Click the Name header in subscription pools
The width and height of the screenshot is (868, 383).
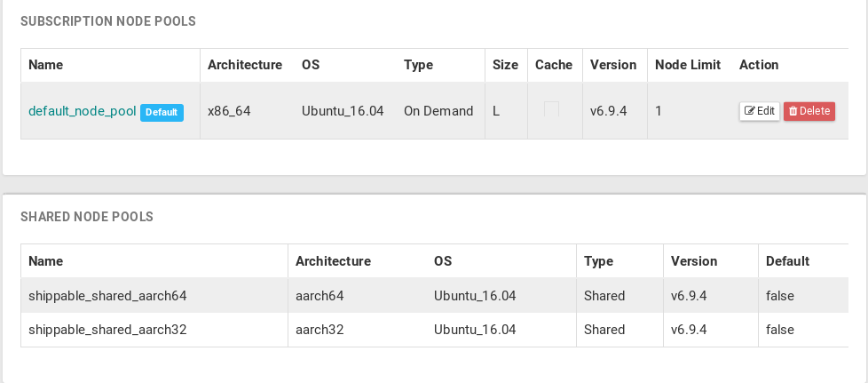(x=45, y=65)
